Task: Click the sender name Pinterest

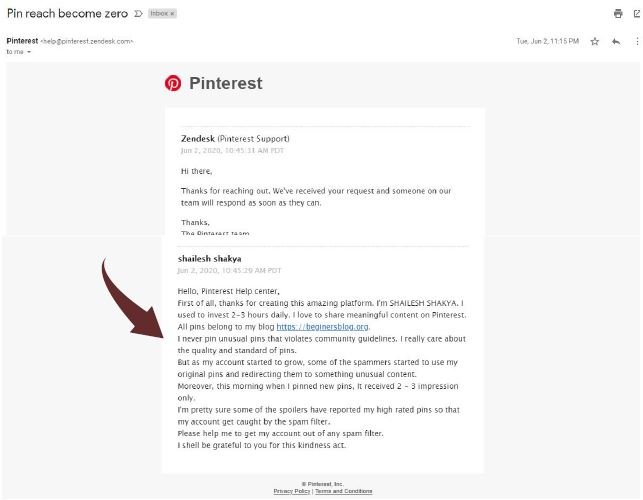Action: click(x=22, y=41)
